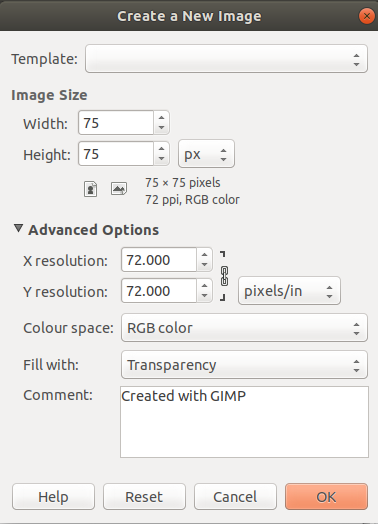Open the px unit dropdown

(206, 154)
